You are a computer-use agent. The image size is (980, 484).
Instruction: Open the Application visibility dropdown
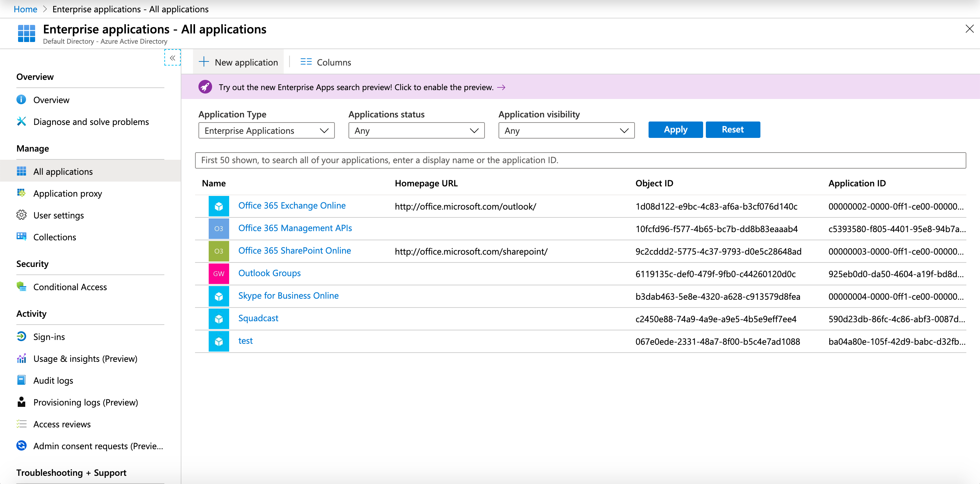pyautogui.click(x=566, y=131)
